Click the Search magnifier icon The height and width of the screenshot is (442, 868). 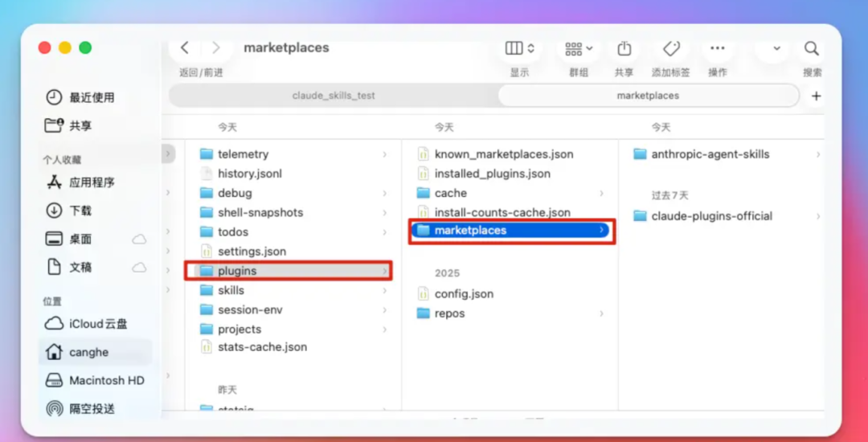tap(812, 48)
